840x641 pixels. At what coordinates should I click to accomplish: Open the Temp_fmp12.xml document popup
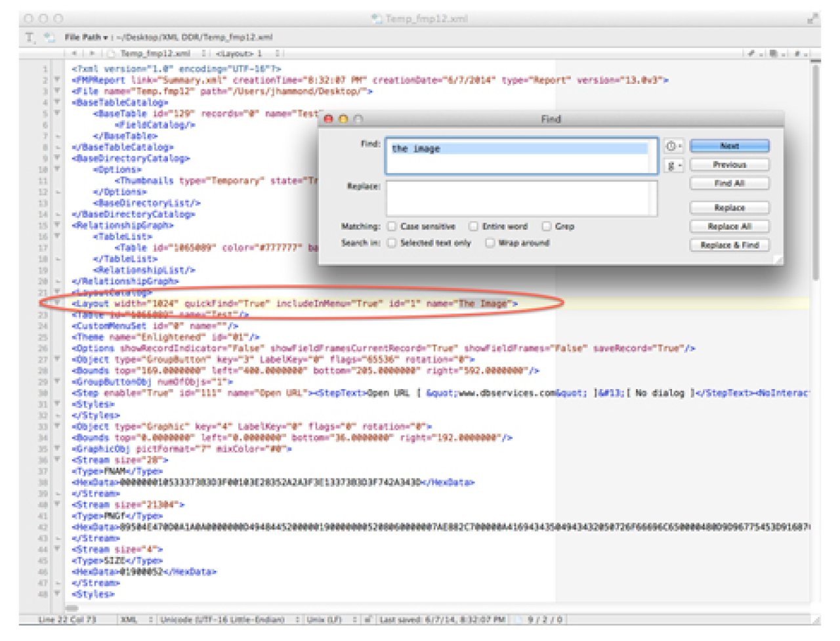click(157, 53)
